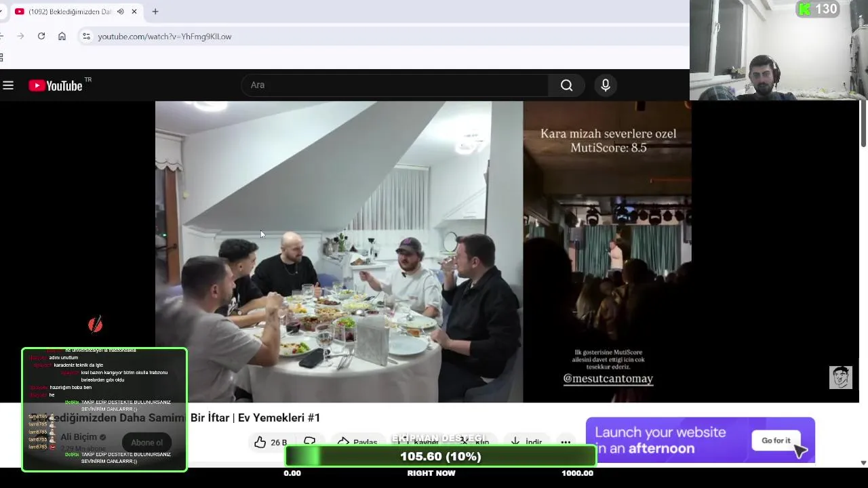This screenshot has height=488, width=868.
Task: Download the video with İndir
Action: pyautogui.click(x=526, y=442)
